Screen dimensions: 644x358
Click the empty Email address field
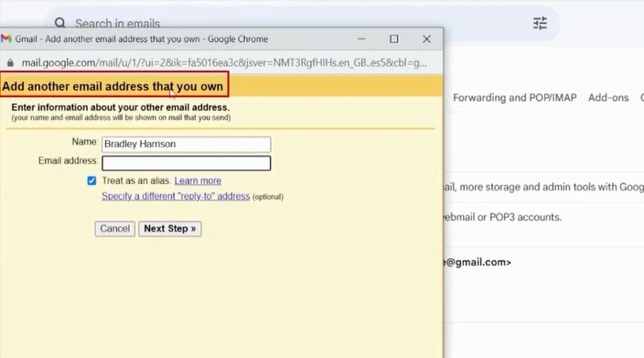point(186,163)
